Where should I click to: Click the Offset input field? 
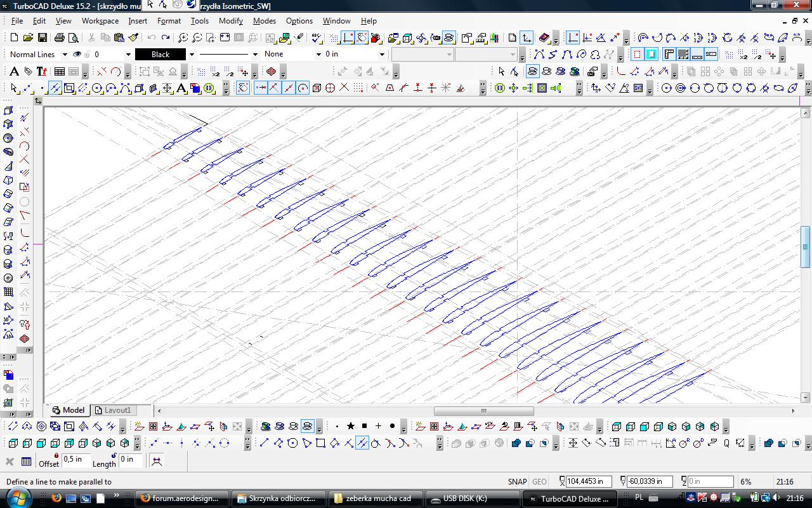pyautogui.click(x=76, y=459)
